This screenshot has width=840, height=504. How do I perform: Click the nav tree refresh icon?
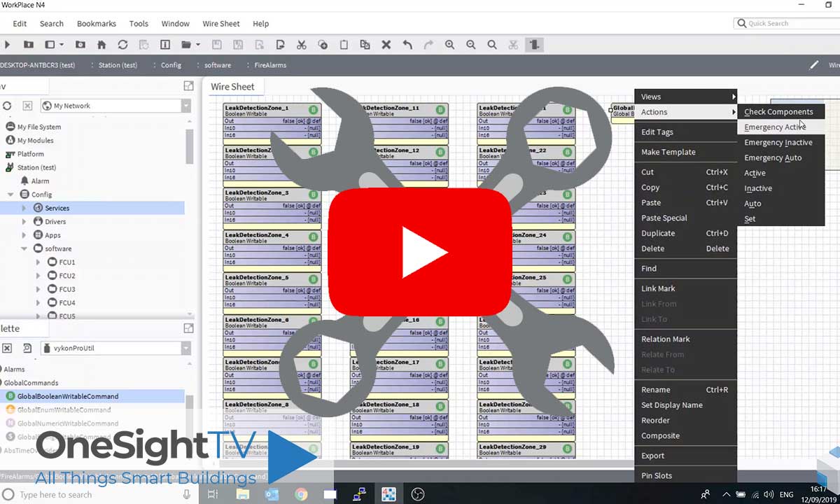[x=7, y=106]
